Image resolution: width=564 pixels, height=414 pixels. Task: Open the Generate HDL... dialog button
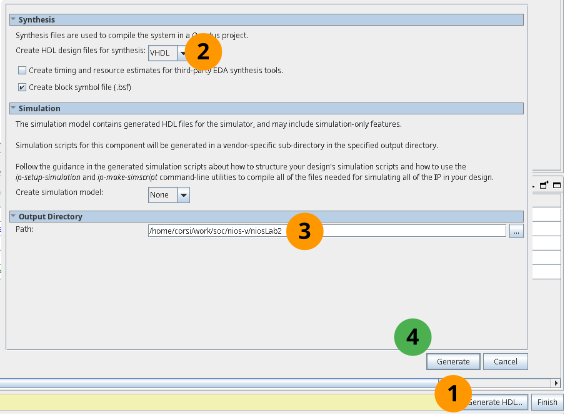click(x=496, y=402)
